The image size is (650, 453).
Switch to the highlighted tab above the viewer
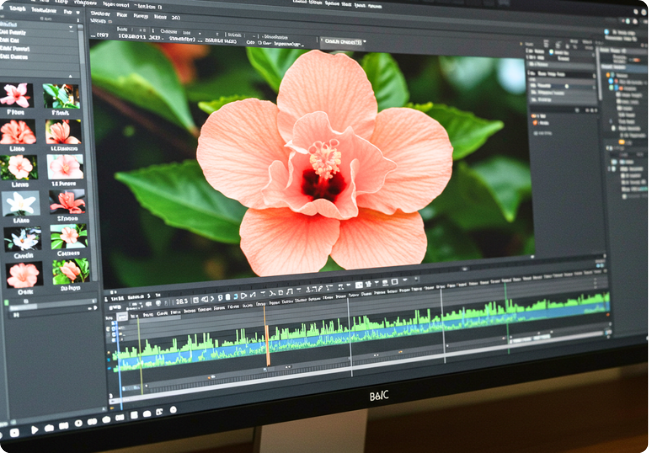(343, 41)
